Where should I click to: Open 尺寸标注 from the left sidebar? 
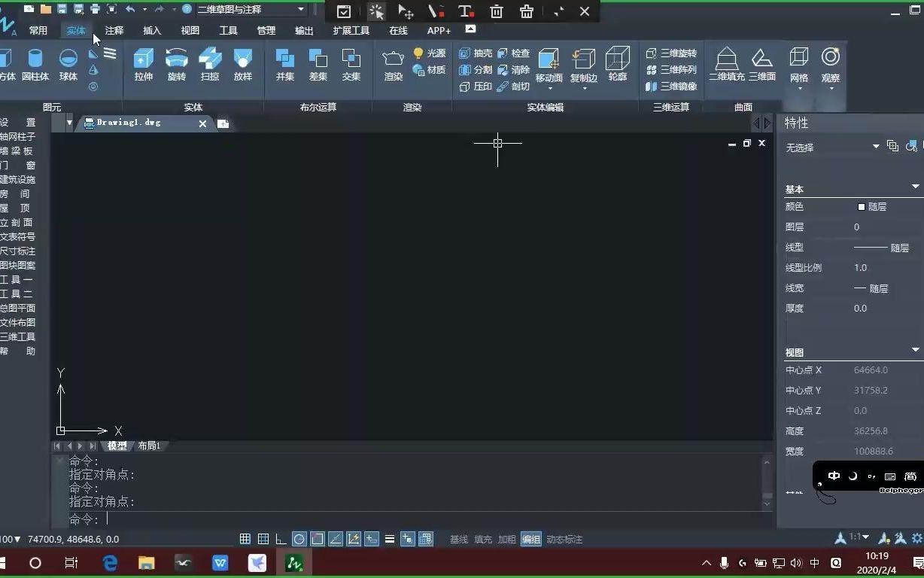click(20, 251)
